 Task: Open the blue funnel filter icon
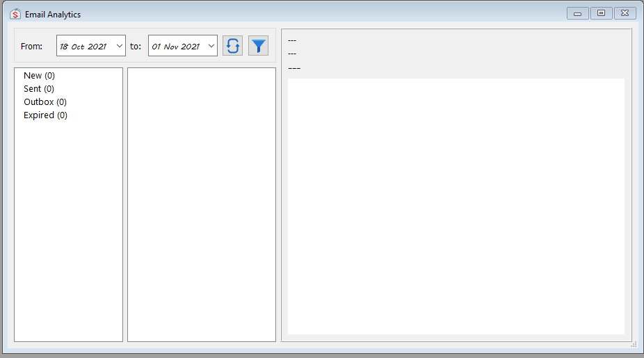tap(258, 46)
